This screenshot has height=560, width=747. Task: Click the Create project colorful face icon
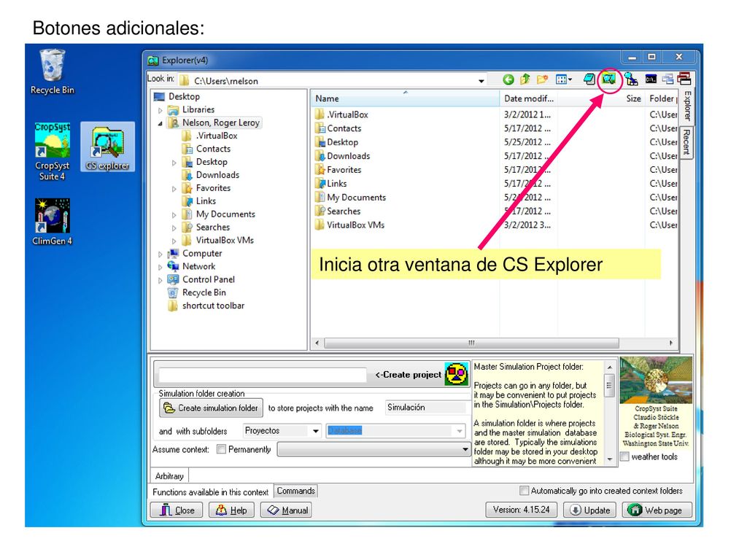coord(457,374)
